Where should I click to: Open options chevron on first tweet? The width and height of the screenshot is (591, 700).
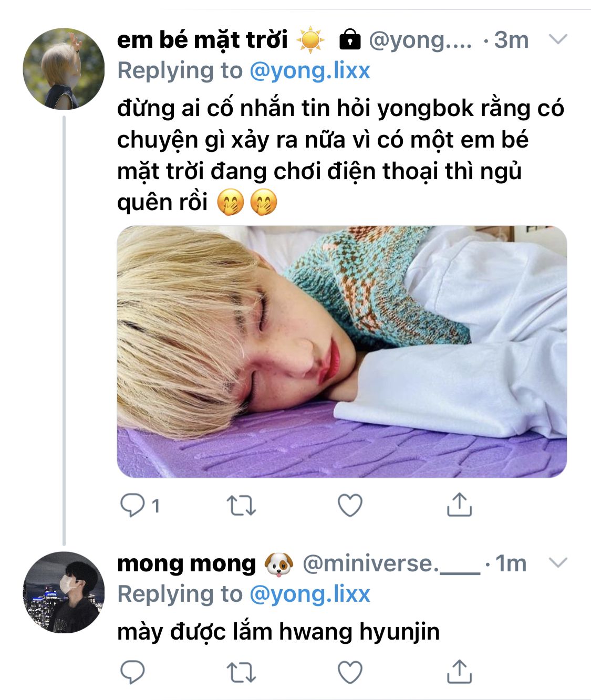tap(558, 39)
